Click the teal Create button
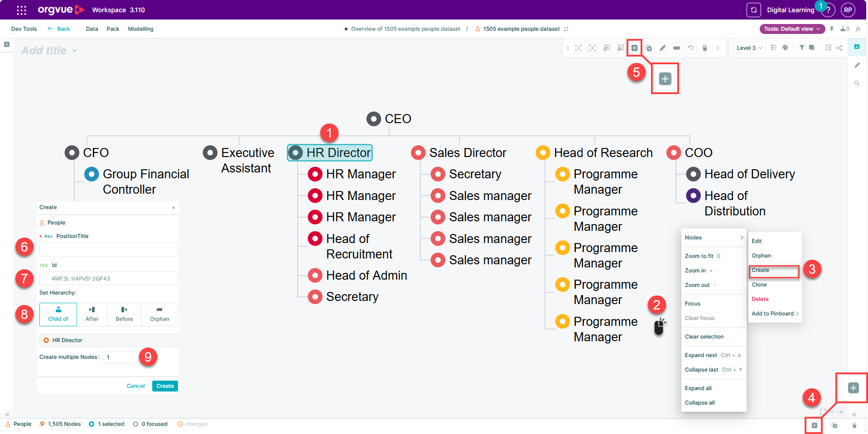 tap(165, 386)
